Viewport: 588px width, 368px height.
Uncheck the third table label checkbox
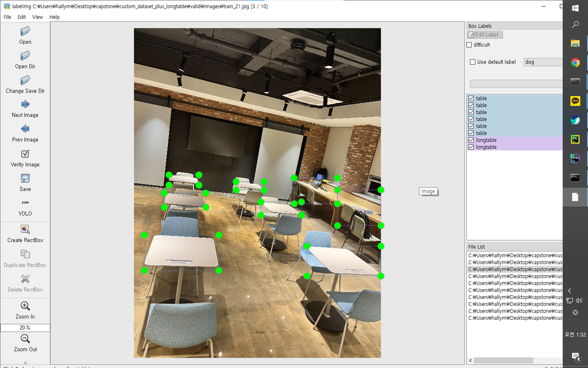(x=471, y=112)
